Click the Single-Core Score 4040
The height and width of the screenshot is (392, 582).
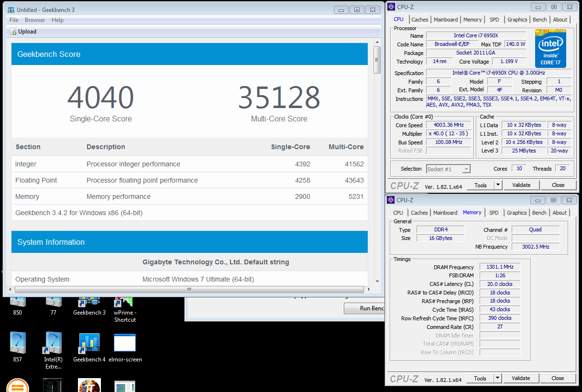(100, 98)
